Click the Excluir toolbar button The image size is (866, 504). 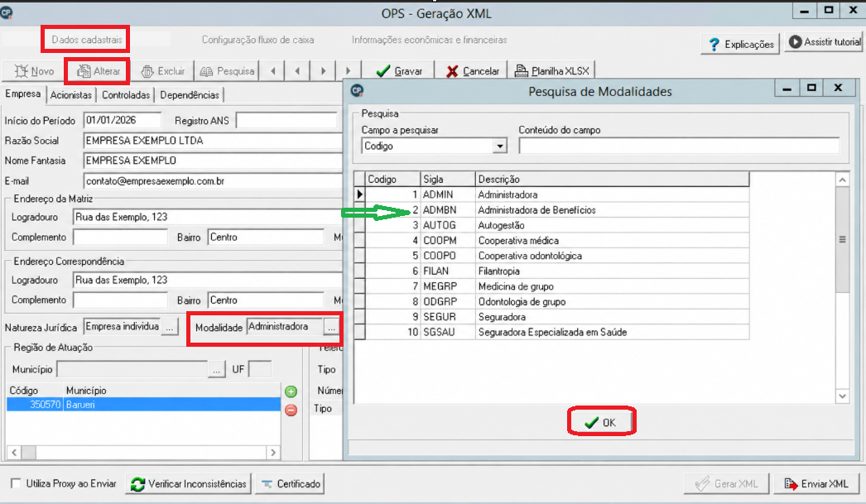tap(163, 71)
